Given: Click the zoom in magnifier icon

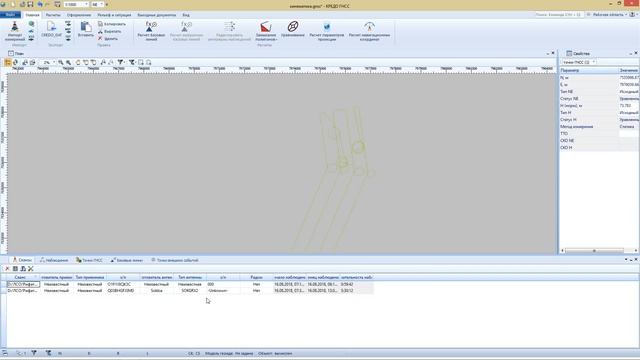Looking at the screenshot, I should click(61, 62).
